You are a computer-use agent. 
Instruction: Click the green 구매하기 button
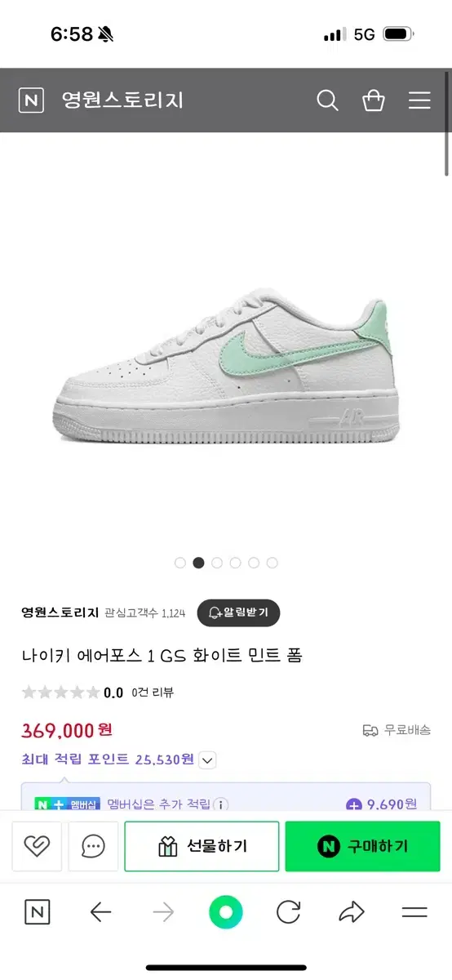pos(362,846)
